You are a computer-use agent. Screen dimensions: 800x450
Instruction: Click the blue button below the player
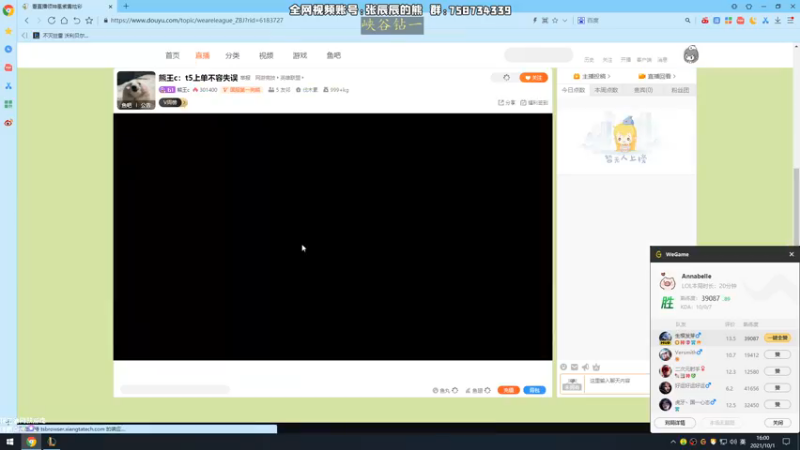(534, 390)
